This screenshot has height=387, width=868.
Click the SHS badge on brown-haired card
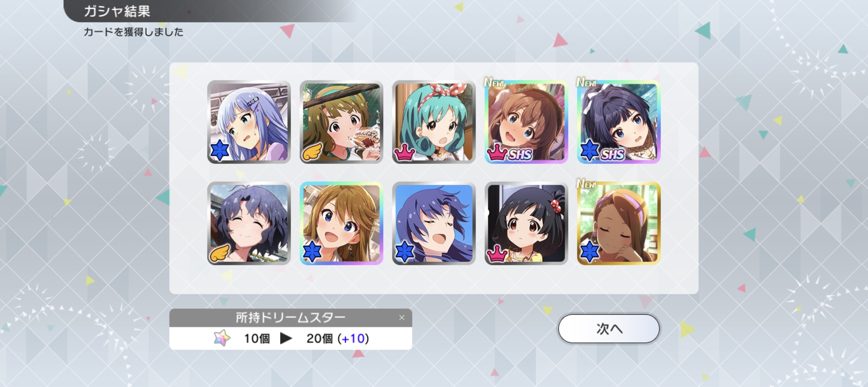coord(520,155)
